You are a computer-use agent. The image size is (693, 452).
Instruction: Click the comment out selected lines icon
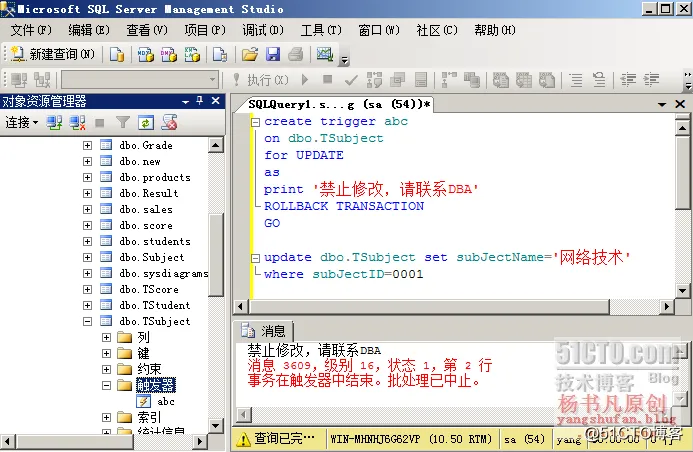576,80
